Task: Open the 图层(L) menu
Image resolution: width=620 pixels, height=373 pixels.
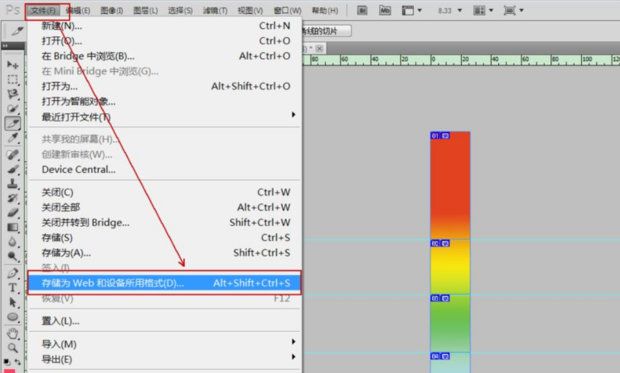Action: (x=146, y=11)
